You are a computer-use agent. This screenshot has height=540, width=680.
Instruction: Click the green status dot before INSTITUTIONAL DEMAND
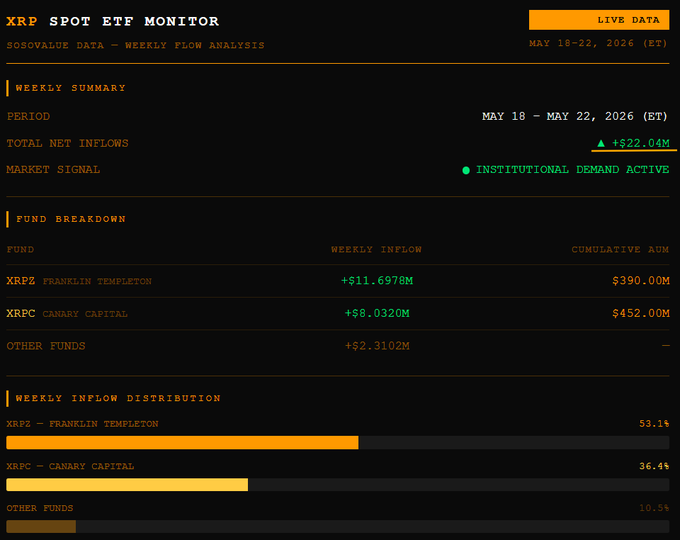tap(466, 170)
